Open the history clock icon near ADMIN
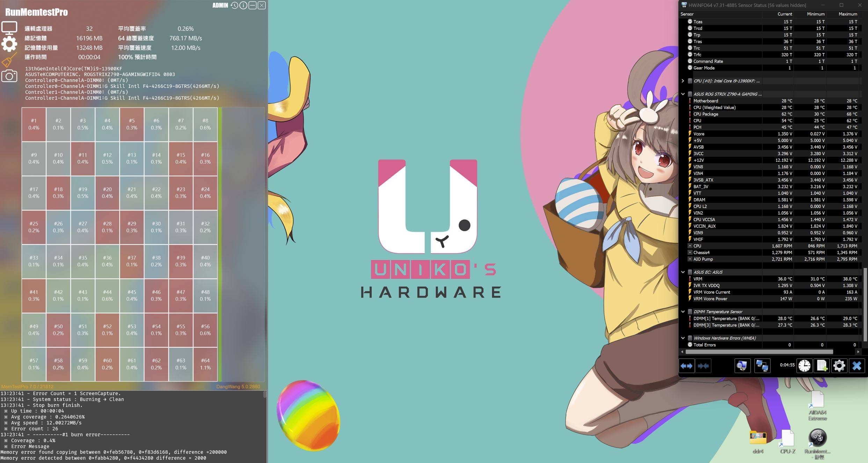Viewport: 868px width, 463px height. [x=234, y=5]
